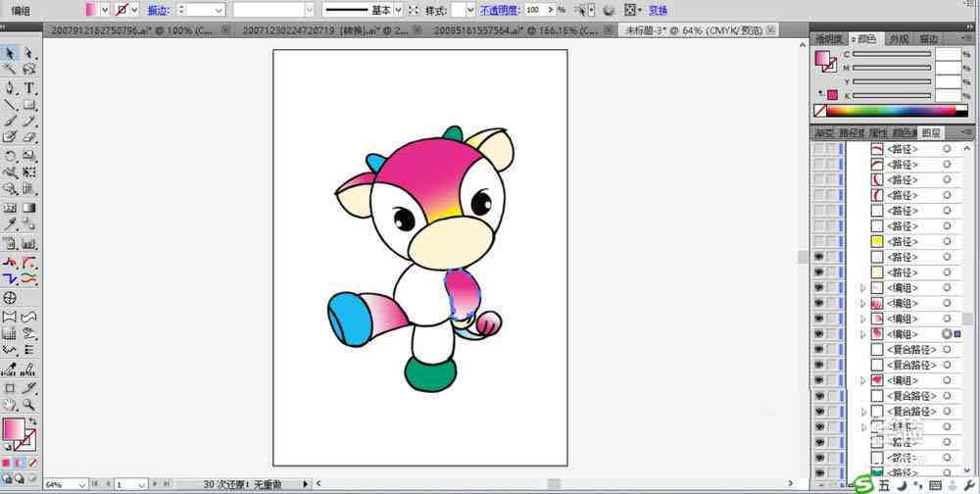Viewport: 980px width, 494px height.
Task: Click the Sogou input method tray icon
Action: (863, 484)
